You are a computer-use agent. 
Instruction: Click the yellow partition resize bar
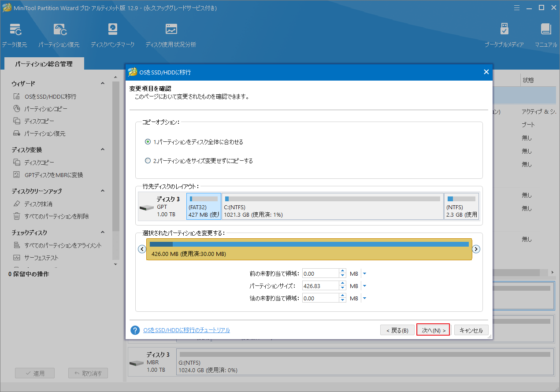pyautogui.click(x=309, y=249)
